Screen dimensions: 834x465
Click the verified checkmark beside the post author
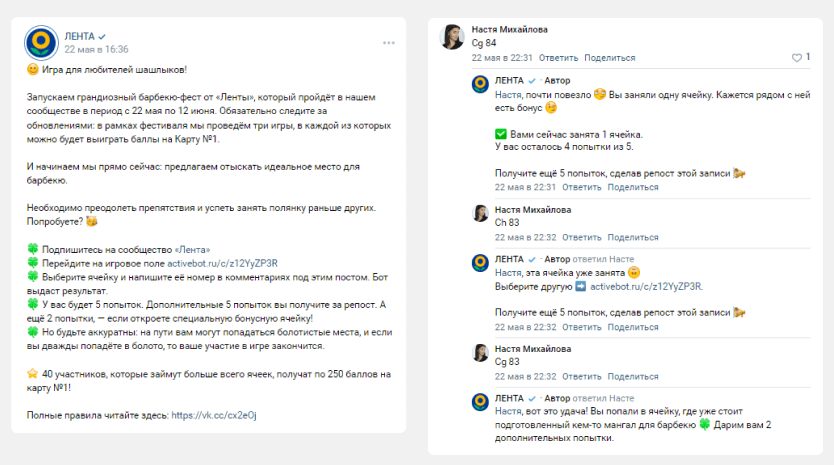[102, 36]
